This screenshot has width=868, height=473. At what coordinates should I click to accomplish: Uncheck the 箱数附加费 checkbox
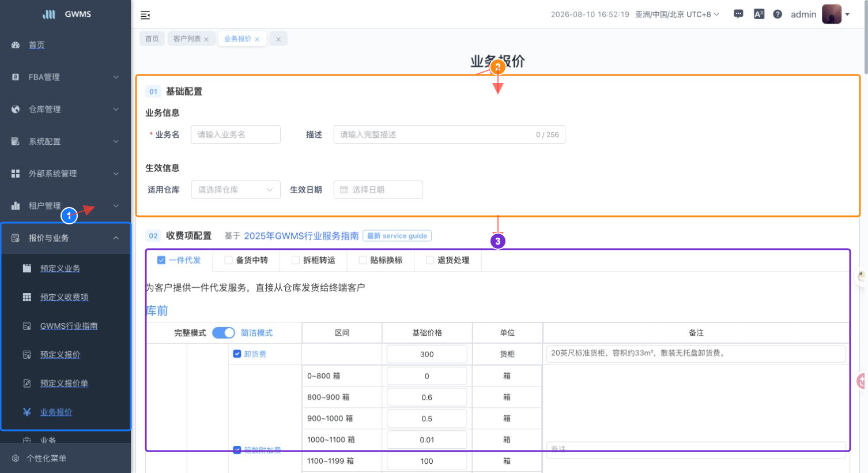[x=237, y=450]
